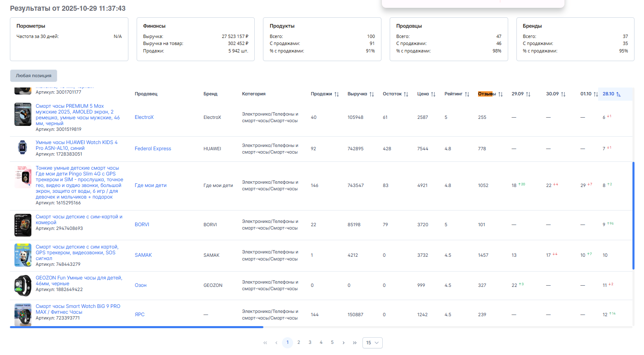The image size is (644, 355).
Task: Open the ElectroX seller link
Action: click(x=144, y=117)
